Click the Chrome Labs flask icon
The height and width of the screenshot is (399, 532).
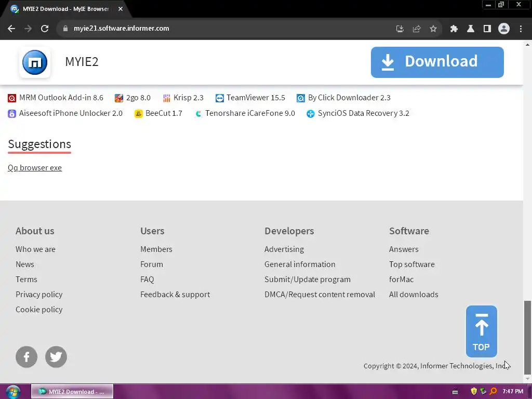click(x=470, y=29)
